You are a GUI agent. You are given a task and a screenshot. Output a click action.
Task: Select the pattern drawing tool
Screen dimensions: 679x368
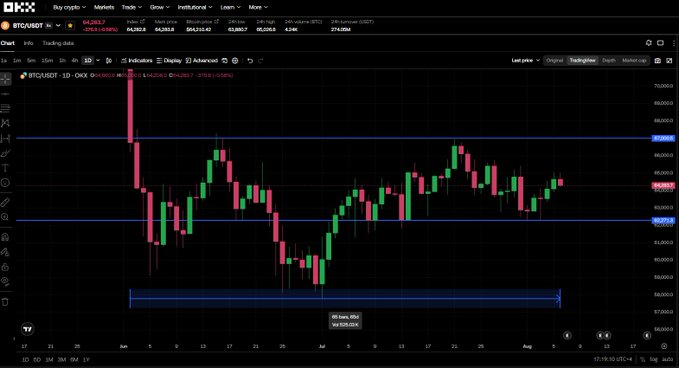pyautogui.click(x=5, y=123)
